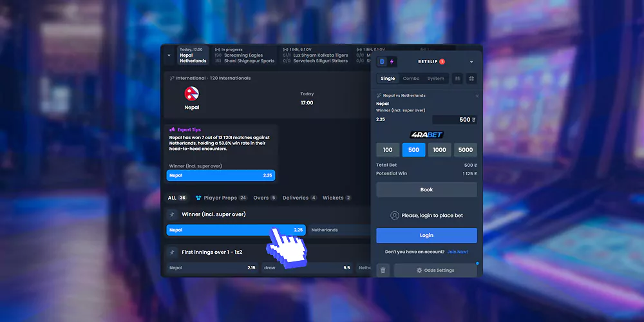
Task: Collapse the Betslip panel arrow
Action: 471,62
